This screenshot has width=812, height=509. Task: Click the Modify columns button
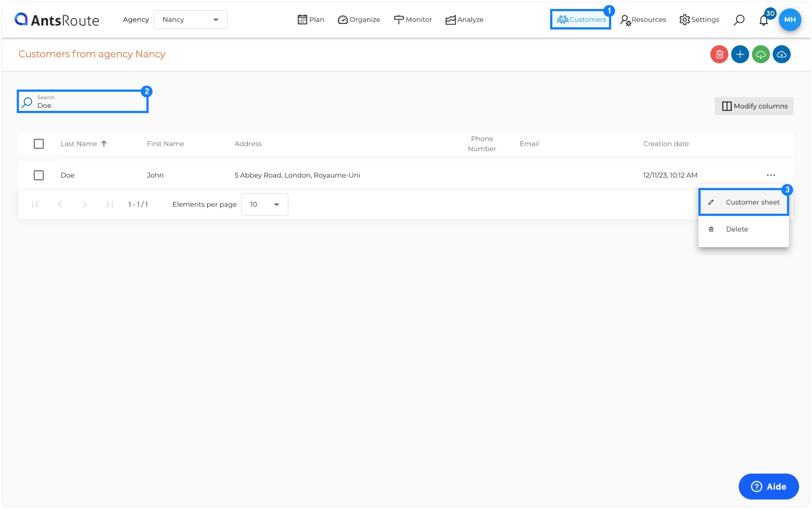(753, 106)
